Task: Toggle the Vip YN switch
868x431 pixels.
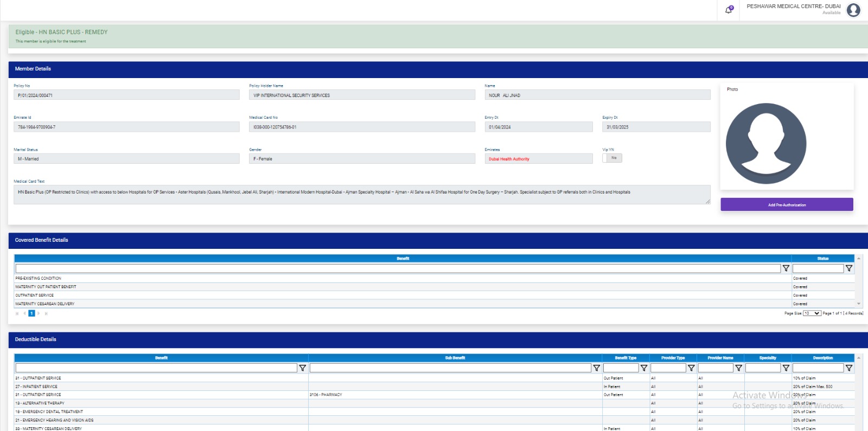Action: 612,158
